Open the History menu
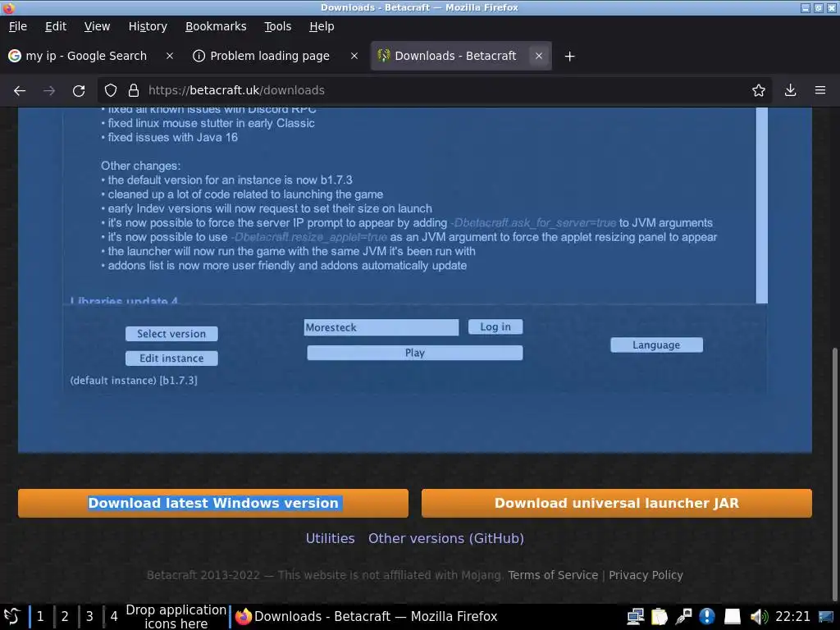 148,26
